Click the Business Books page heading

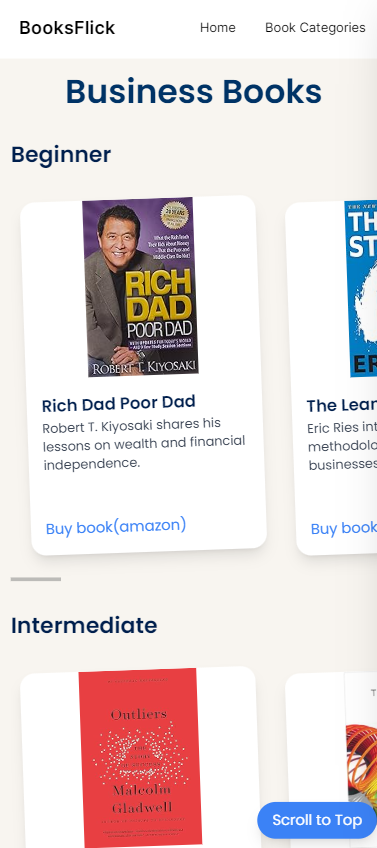pos(194,91)
